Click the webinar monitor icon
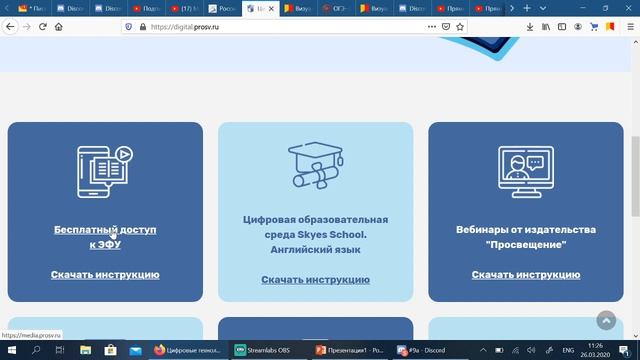640x360 pixels. click(x=526, y=172)
